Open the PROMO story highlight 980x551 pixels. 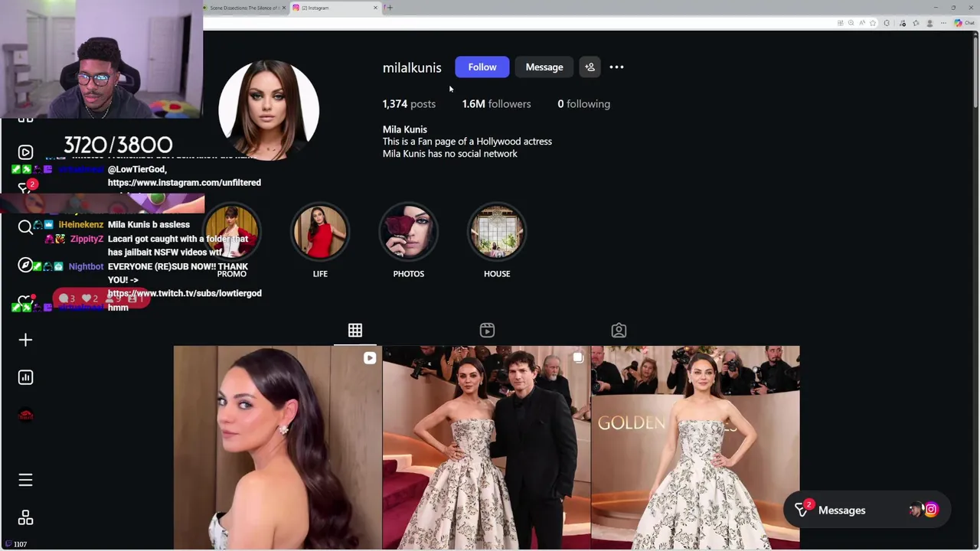pos(232,232)
